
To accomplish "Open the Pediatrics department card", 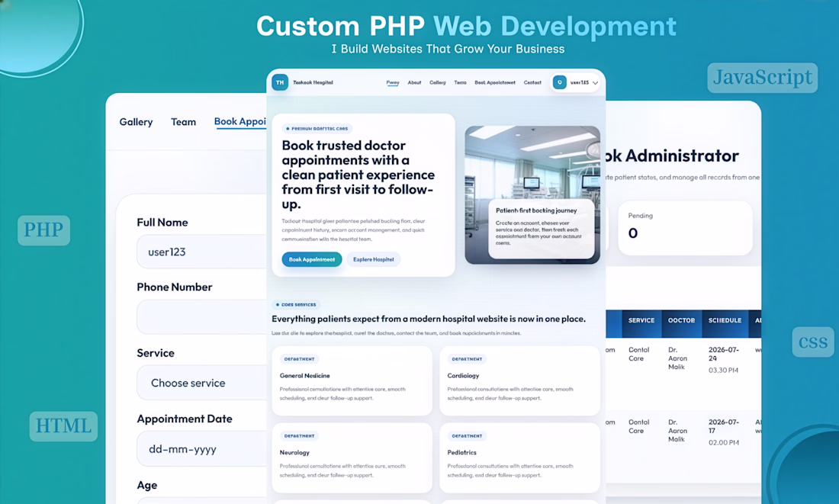I will point(519,458).
